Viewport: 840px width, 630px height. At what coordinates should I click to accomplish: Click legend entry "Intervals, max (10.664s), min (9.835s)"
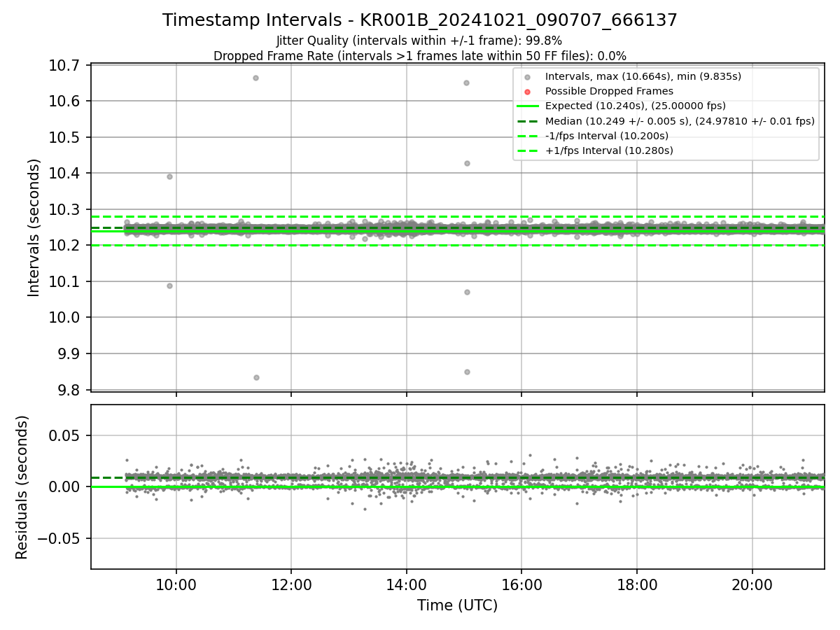tap(643, 76)
